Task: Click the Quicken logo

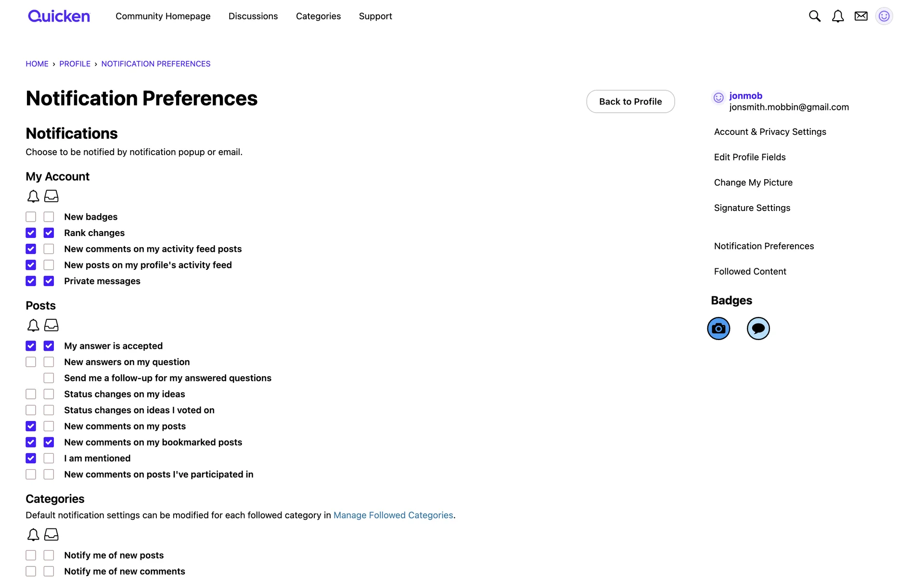Action: pos(59,16)
